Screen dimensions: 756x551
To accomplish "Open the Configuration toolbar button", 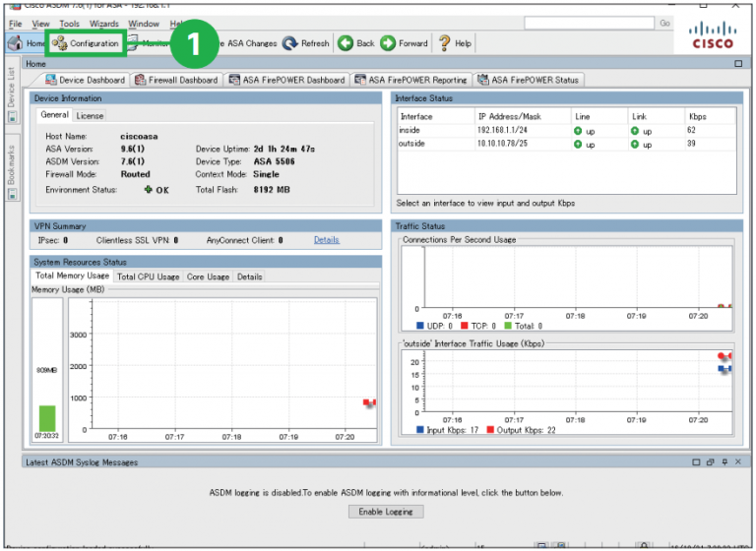I will [86, 43].
